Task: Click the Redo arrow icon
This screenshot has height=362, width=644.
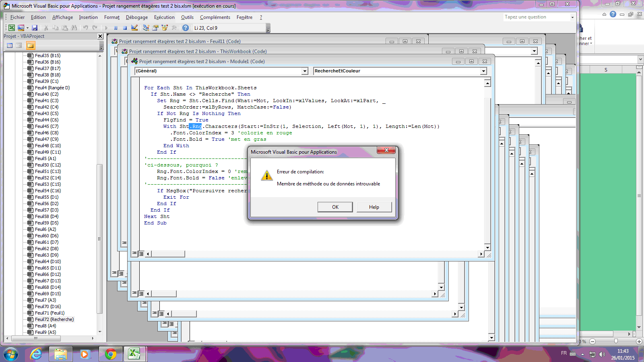Action: [95, 28]
